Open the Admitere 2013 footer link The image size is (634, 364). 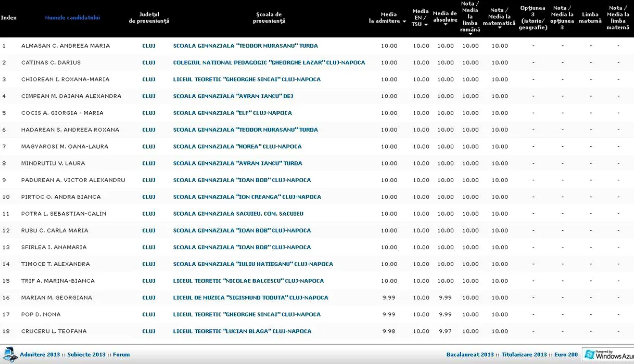pyautogui.click(x=40, y=355)
